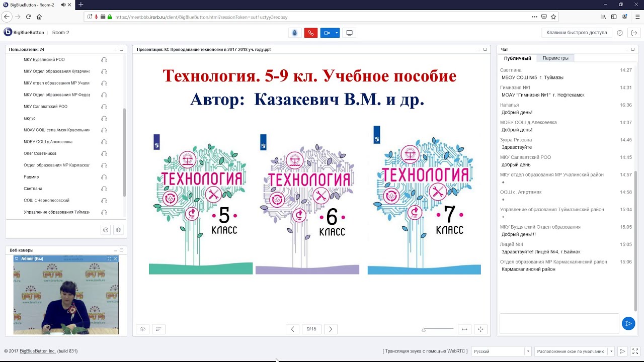The height and width of the screenshot is (362, 644).
Task: Minimize the Чат panel
Action: [626, 50]
